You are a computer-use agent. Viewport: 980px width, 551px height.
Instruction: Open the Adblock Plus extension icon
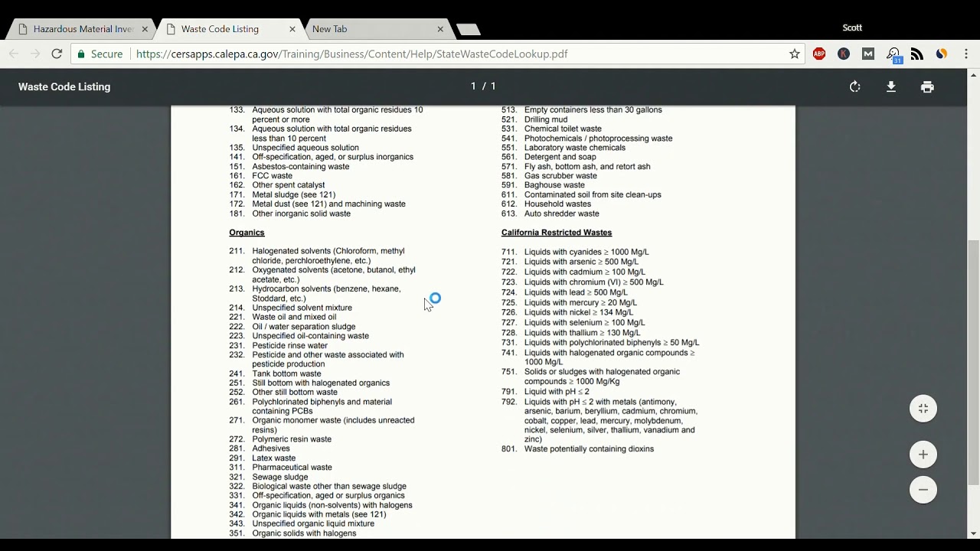tap(819, 54)
